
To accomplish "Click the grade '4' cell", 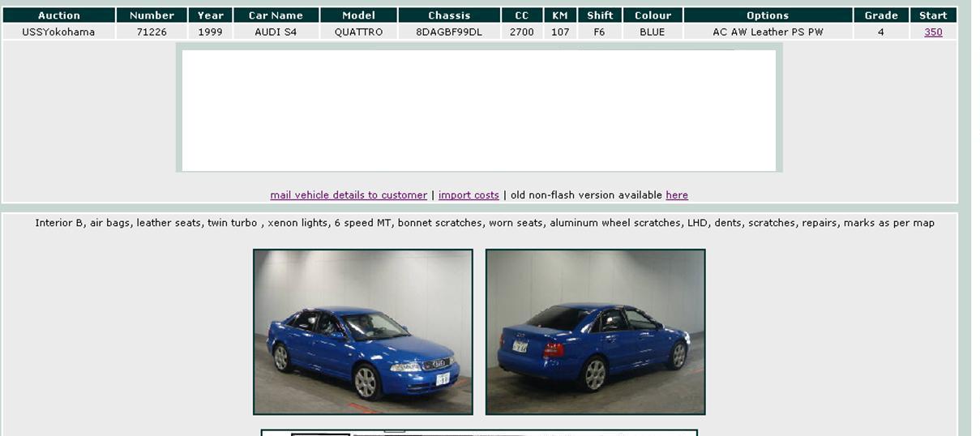I will [881, 32].
